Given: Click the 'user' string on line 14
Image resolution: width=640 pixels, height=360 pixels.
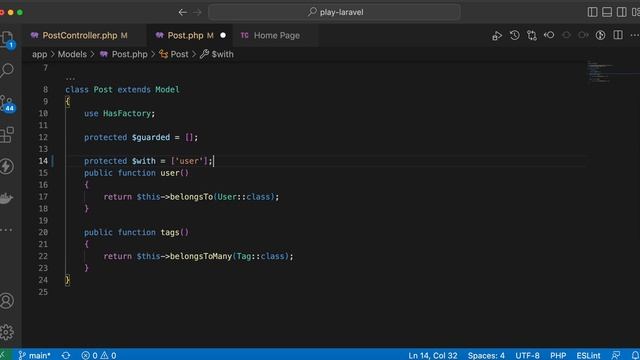Looking at the screenshot, I should [189, 161].
